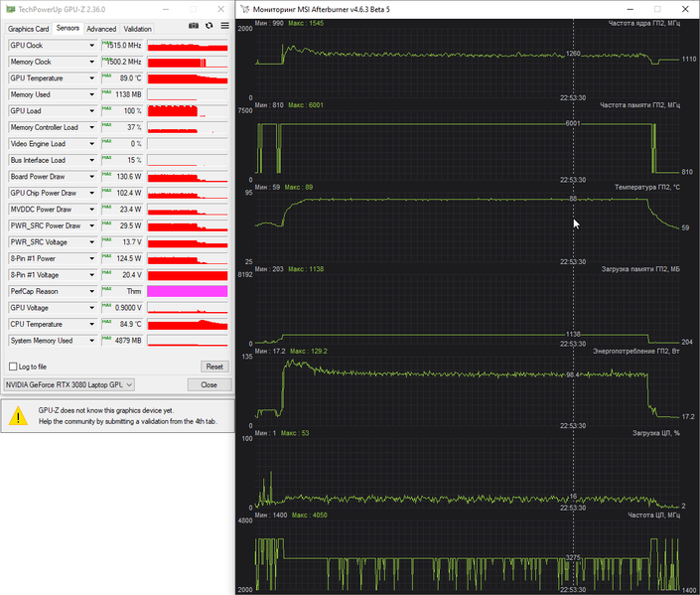Click the GPU Temperature value 89.0 °C
Image resolution: width=700 pixels, height=595 pixels.
click(x=130, y=78)
